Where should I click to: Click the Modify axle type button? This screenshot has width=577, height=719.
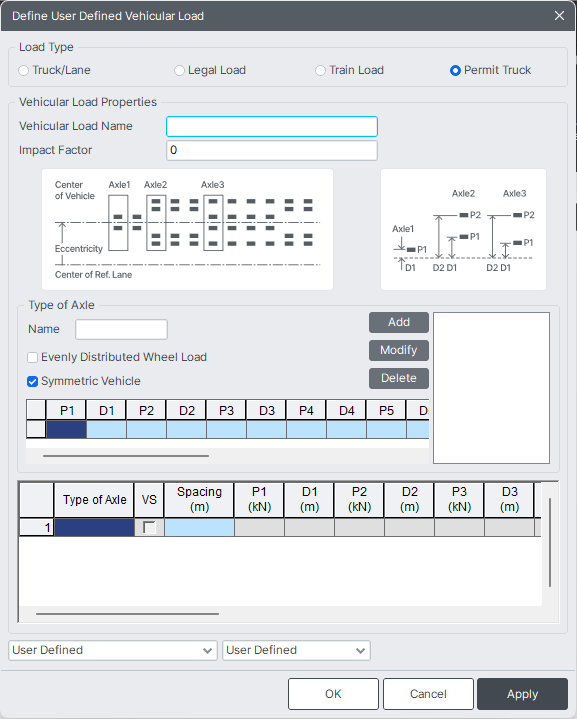pos(399,350)
